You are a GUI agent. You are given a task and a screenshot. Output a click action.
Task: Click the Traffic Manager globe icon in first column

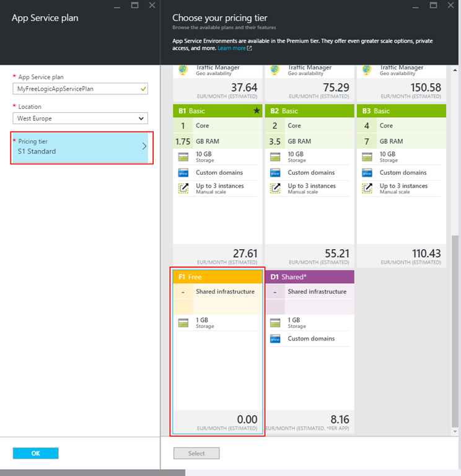[183, 69]
